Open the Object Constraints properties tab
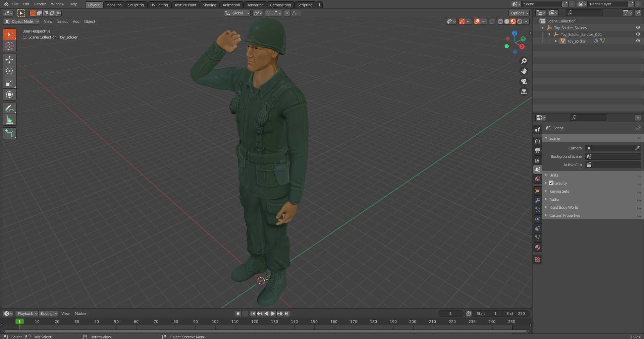 (538, 228)
